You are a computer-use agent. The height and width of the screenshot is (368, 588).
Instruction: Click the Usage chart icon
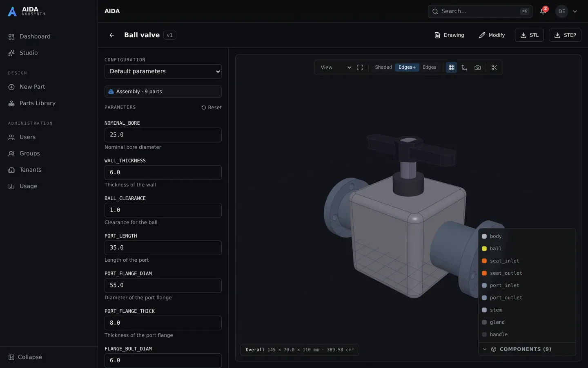pyautogui.click(x=11, y=186)
